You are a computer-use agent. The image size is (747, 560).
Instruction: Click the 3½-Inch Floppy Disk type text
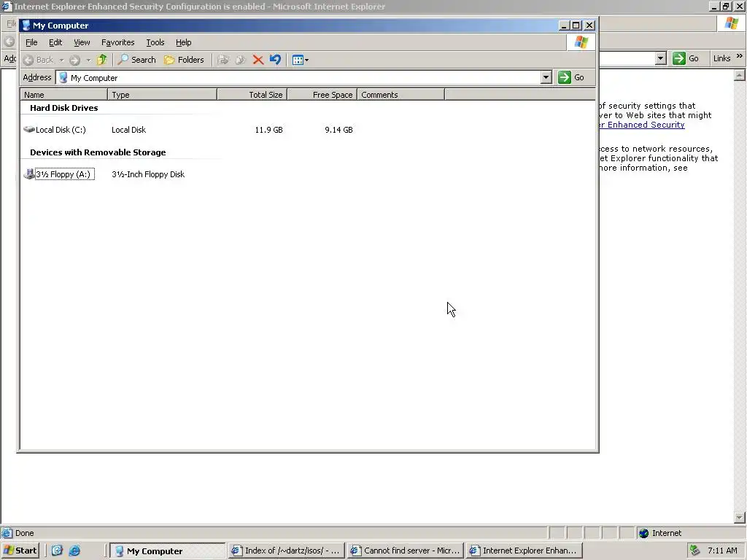(148, 174)
